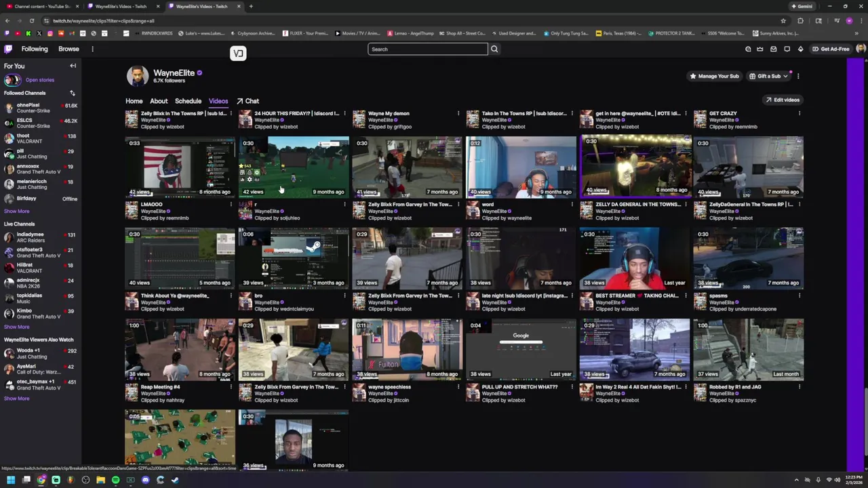Open the three-dot menu beside Browse
Viewport: 868px width, 488px height.
click(x=92, y=49)
